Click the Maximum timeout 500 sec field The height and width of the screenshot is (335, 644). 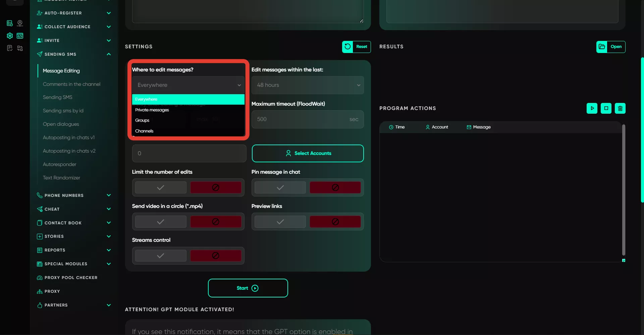(x=308, y=119)
